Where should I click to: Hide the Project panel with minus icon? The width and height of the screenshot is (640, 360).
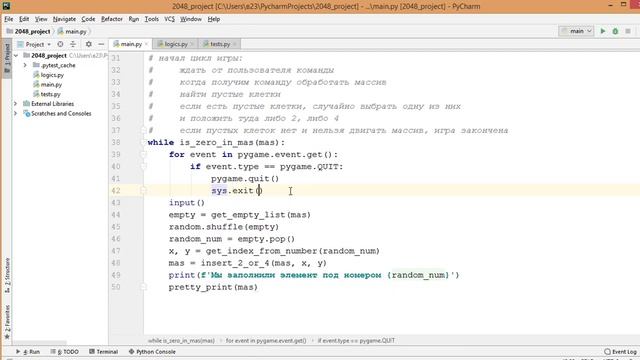(x=101, y=44)
